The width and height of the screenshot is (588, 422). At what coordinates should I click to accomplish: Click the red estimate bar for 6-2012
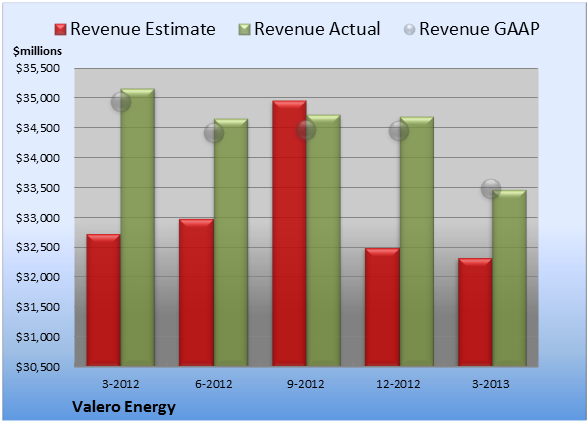(x=196, y=293)
